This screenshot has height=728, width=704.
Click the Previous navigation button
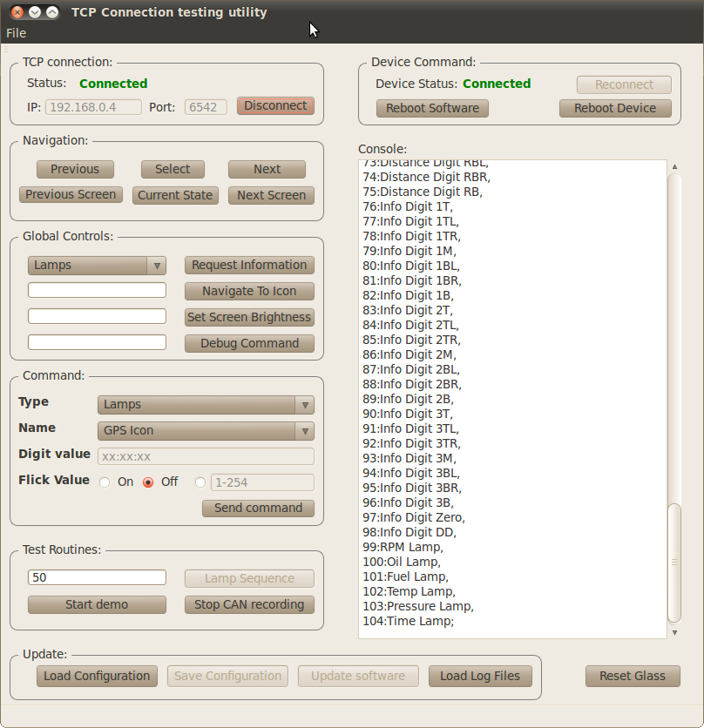[x=75, y=169]
